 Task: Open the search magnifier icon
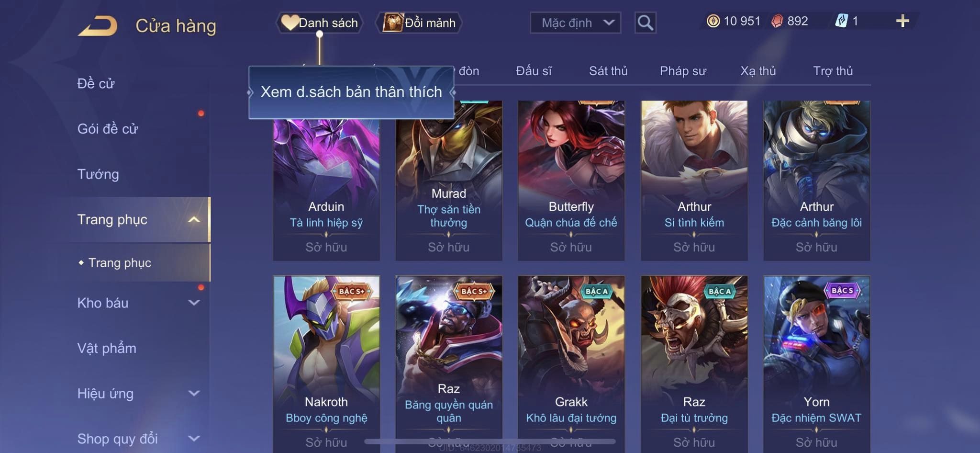(645, 23)
